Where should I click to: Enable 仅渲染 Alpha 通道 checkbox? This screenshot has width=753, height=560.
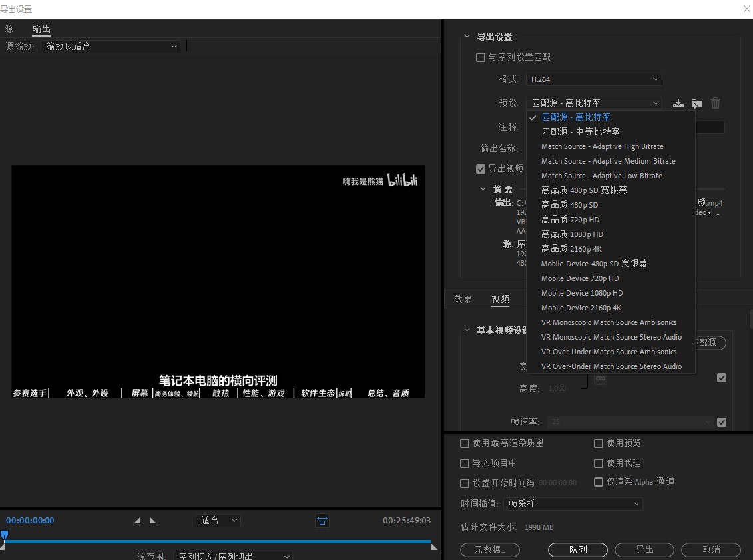(599, 482)
